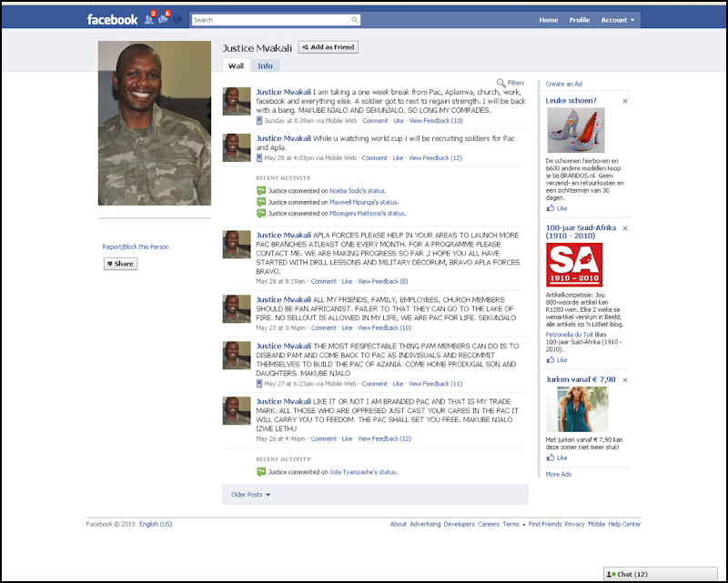Open shoe ad image thumbnail
This screenshot has height=583, width=728.
click(x=576, y=130)
